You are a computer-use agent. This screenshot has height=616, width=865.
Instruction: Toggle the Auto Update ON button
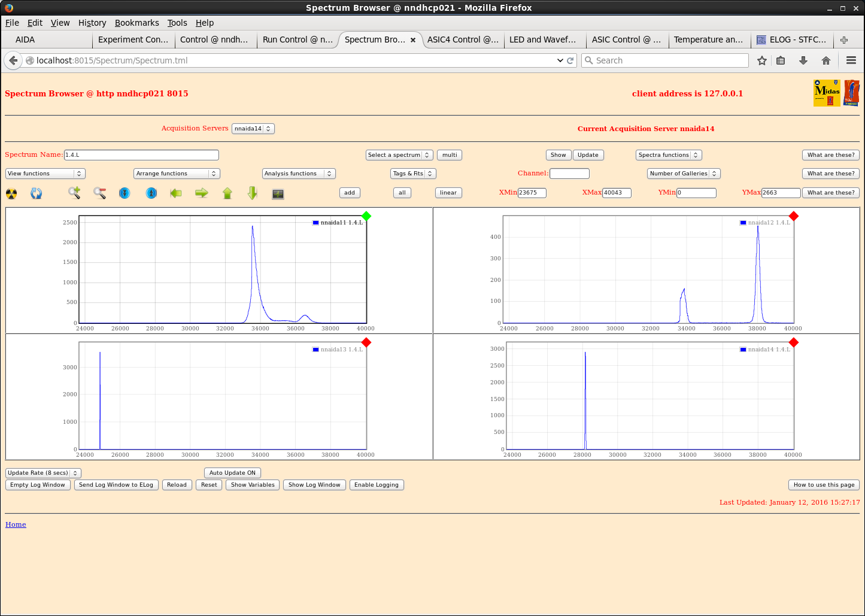pos(232,473)
